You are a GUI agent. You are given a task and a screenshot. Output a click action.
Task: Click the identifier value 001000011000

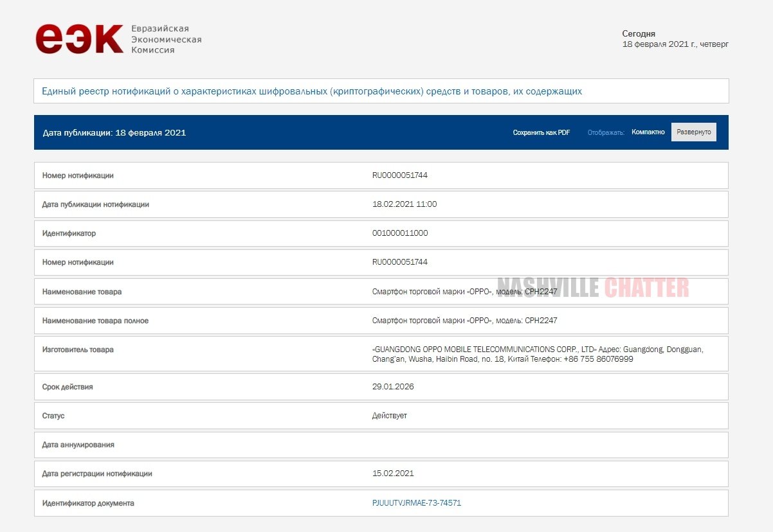399,233
